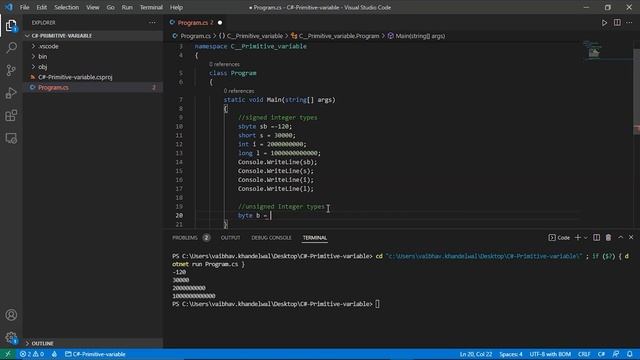Maximize the panel size chevron
This screenshot has height=360, width=640.
click(620, 238)
